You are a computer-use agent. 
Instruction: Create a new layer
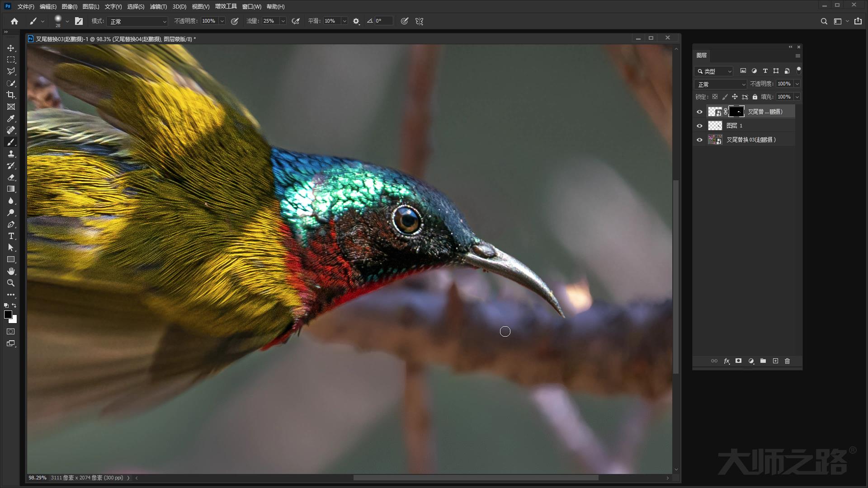[x=775, y=361]
